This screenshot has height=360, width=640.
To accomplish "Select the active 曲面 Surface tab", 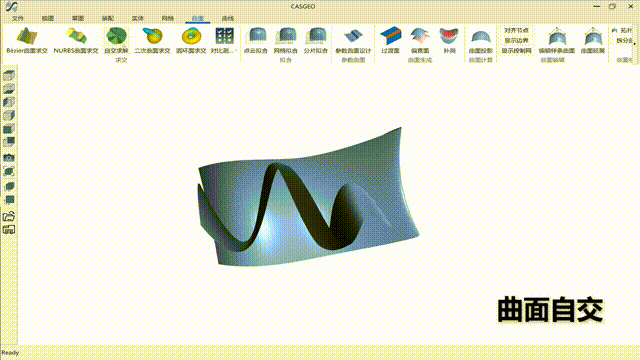I will (198, 18).
